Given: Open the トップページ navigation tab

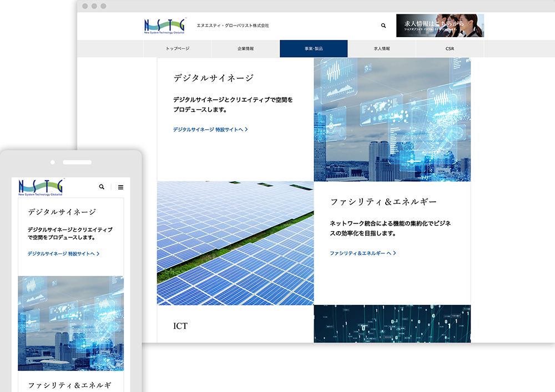Looking at the screenshot, I should pos(178,49).
